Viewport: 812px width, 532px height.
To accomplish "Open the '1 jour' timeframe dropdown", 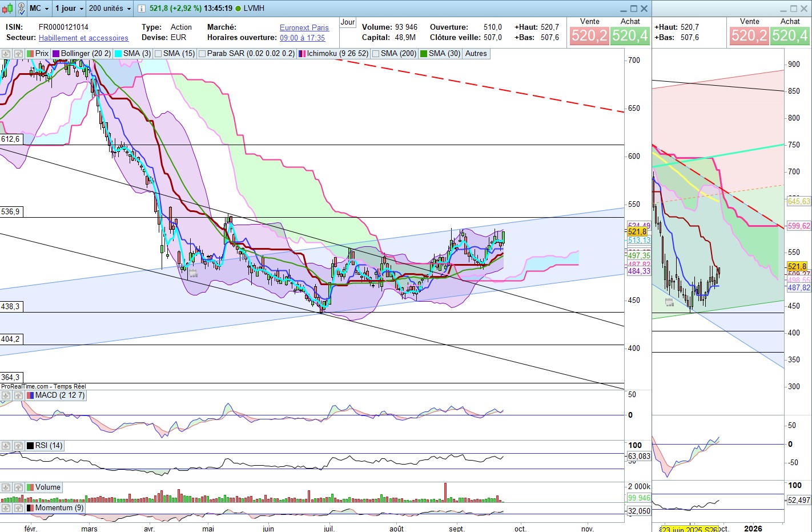I will 69,9.
